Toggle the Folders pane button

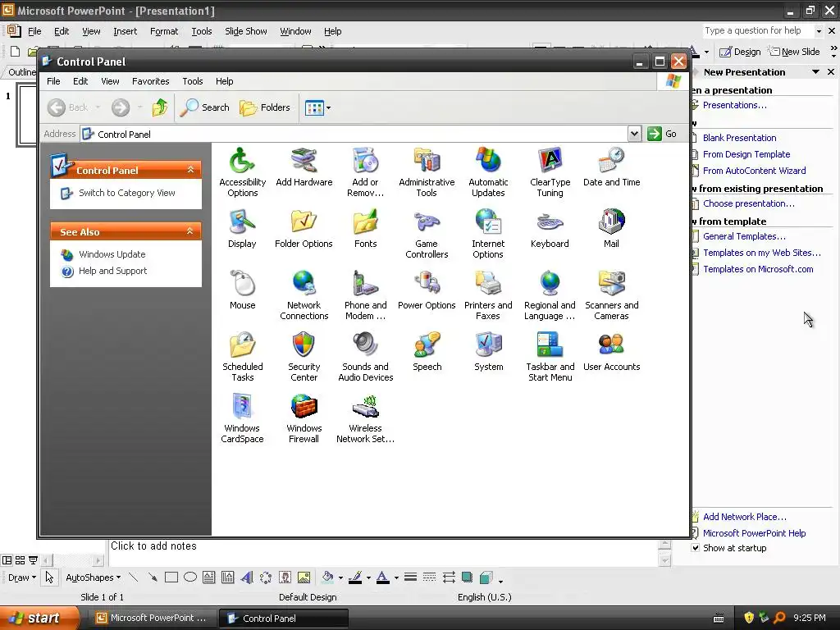click(265, 107)
